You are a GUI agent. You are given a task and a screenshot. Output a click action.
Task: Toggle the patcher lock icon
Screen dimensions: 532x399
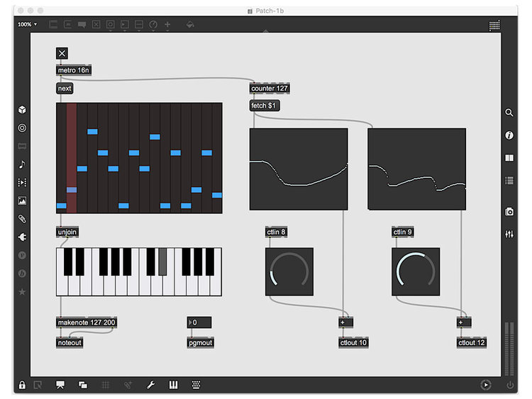click(22, 385)
